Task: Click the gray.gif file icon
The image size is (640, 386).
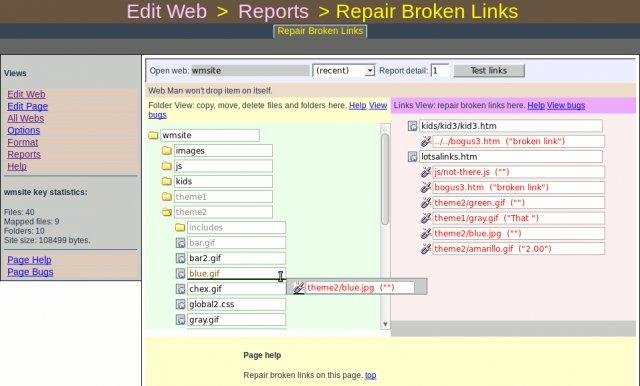Action: pyautogui.click(x=180, y=319)
